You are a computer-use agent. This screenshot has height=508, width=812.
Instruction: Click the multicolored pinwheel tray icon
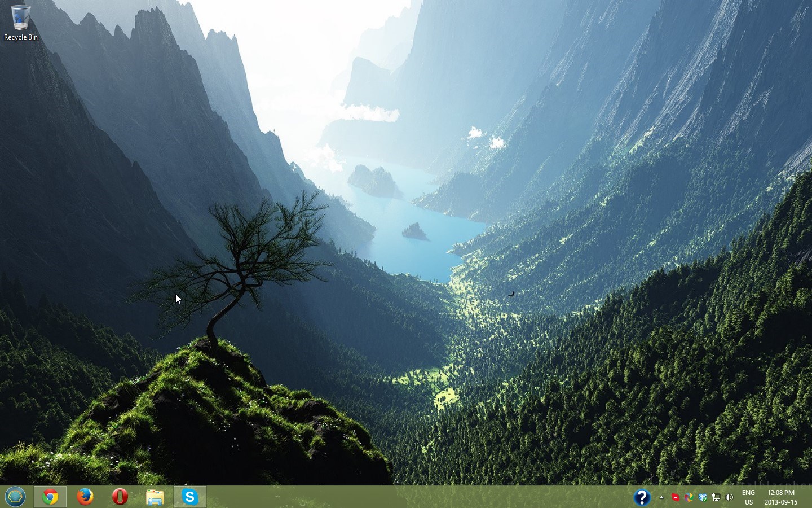[689, 497]
